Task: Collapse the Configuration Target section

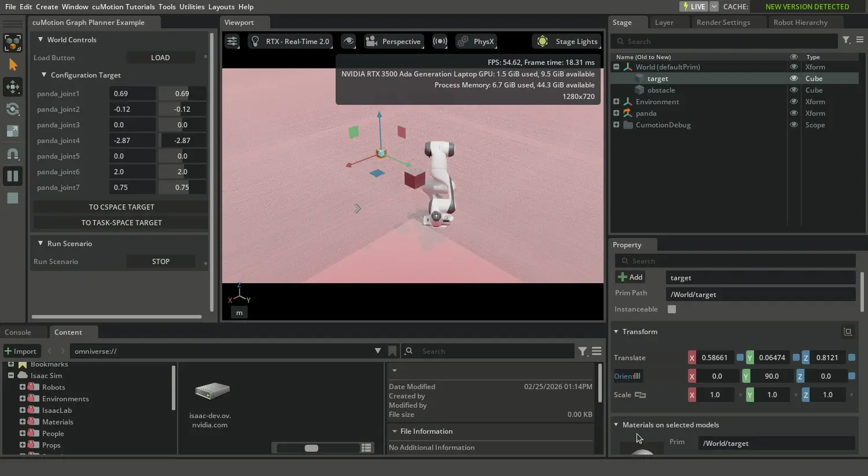Action: pyautogui.click(x=44, y=75)
